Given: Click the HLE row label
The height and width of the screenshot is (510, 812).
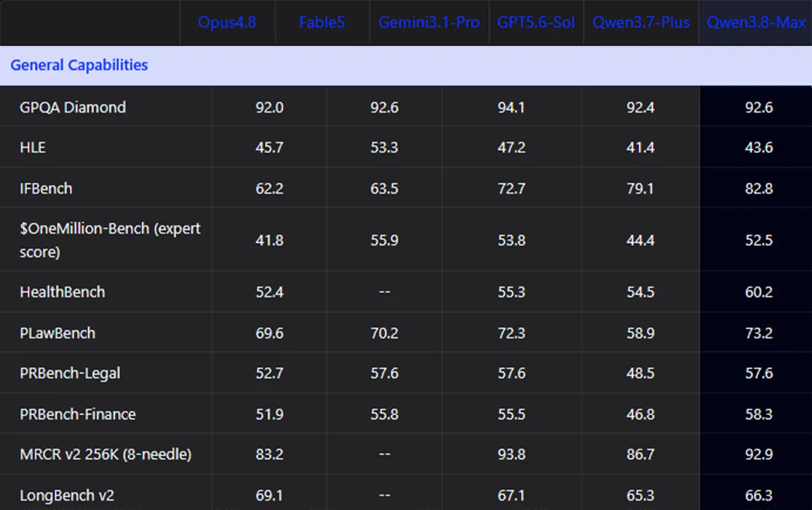Looking at the screenshot, I should point(32,147).
